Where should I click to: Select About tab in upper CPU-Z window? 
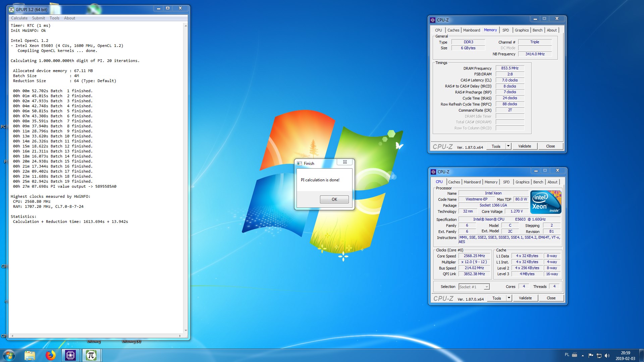552,30
